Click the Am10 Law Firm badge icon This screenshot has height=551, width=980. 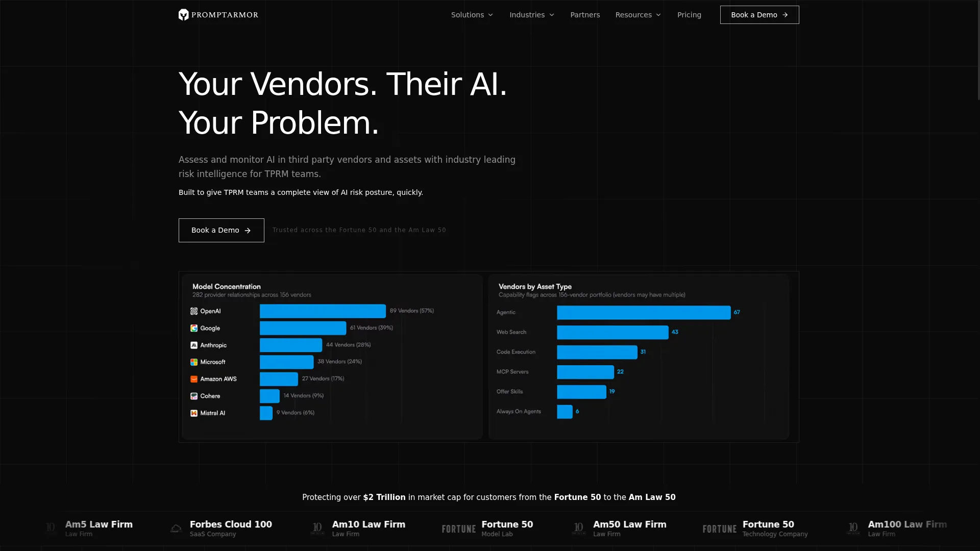point(317,529)
